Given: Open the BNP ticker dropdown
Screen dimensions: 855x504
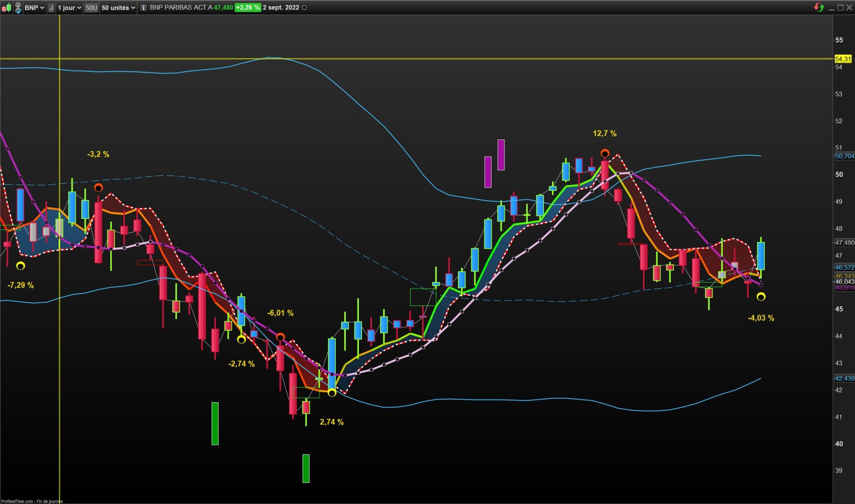Looking at the screenshot, I should click(x=34, y=8).
